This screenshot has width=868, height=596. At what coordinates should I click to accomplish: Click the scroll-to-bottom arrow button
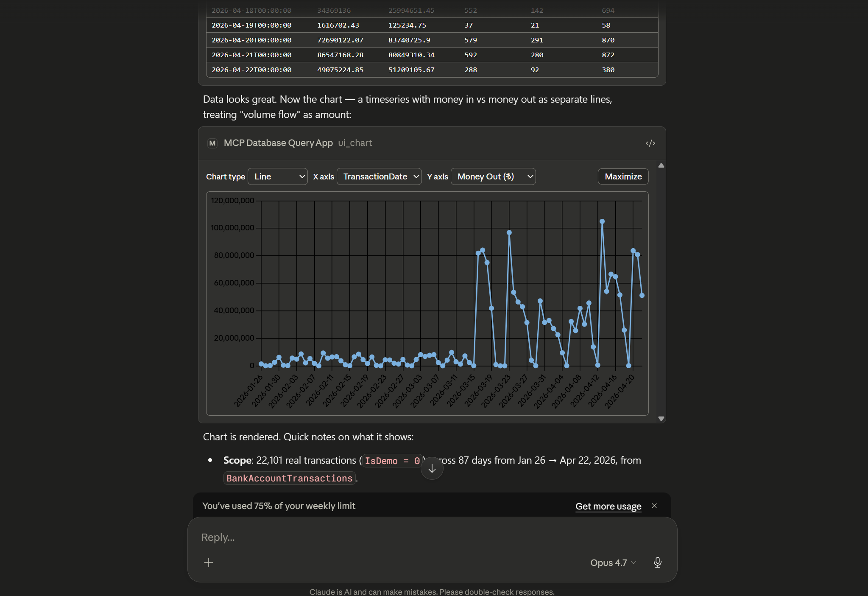(x=432, y=468)
